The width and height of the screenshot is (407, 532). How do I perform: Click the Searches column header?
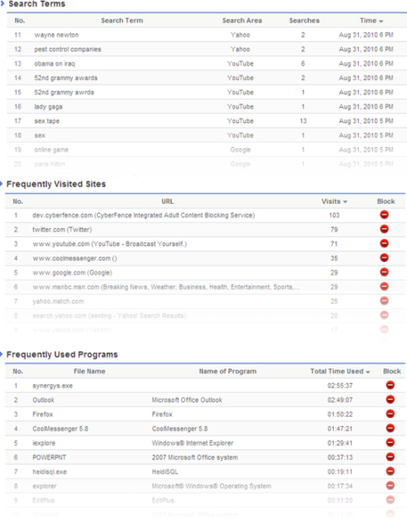[304, 20]
